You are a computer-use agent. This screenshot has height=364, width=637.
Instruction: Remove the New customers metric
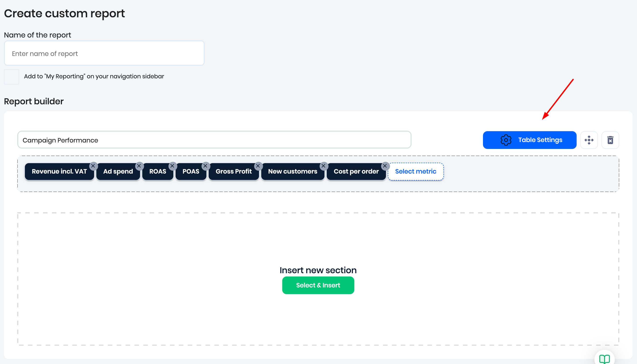coord(323,166)
